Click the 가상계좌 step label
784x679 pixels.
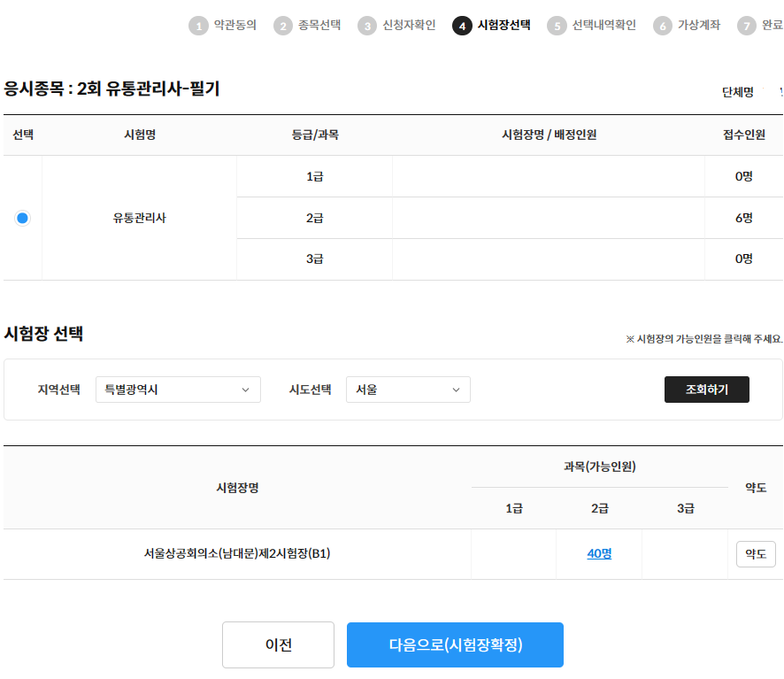tap(699, 26)
